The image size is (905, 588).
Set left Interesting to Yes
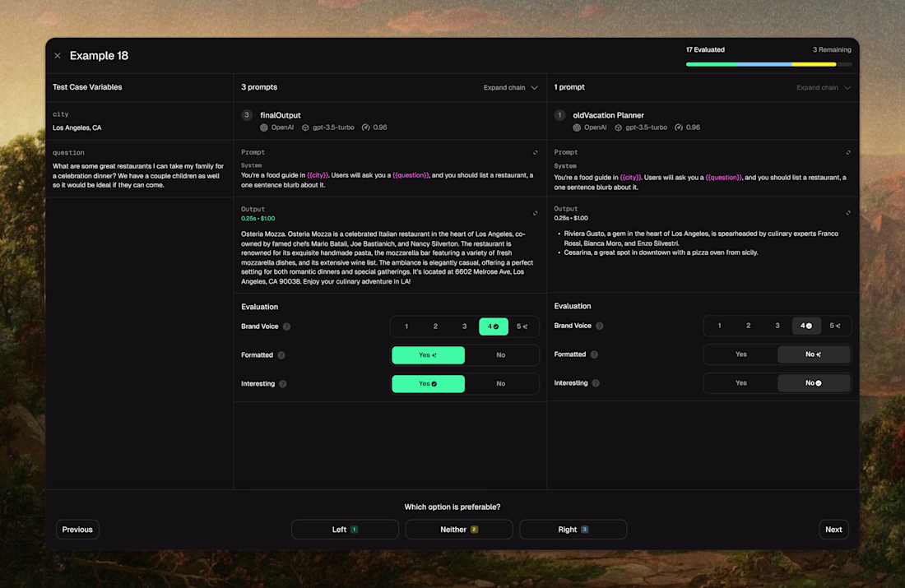[x=429, y=384]
